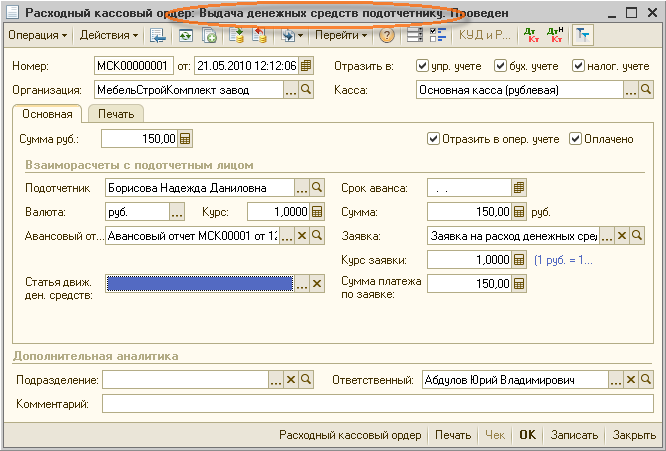666x451 pixels.
Task: Click КУД и Р... toolbar item
Action: [x=485, y=35]
